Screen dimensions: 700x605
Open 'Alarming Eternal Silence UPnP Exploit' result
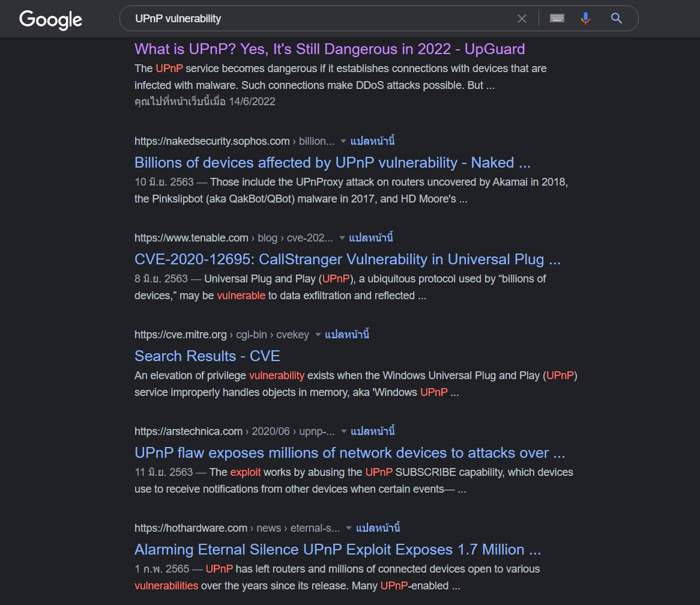point(337,550)
